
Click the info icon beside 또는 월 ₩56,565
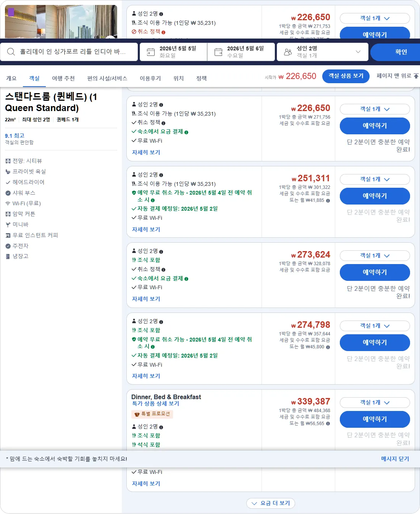coord(328,424)
